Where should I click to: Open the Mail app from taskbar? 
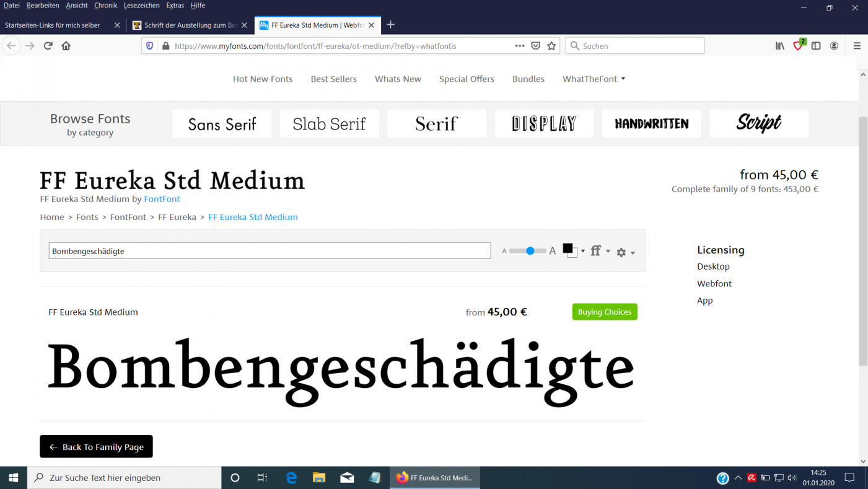click(x=347, y=478)
